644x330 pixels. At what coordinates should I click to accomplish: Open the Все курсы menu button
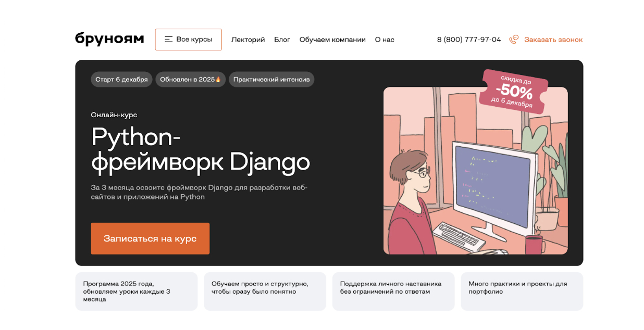coord(188,40)
